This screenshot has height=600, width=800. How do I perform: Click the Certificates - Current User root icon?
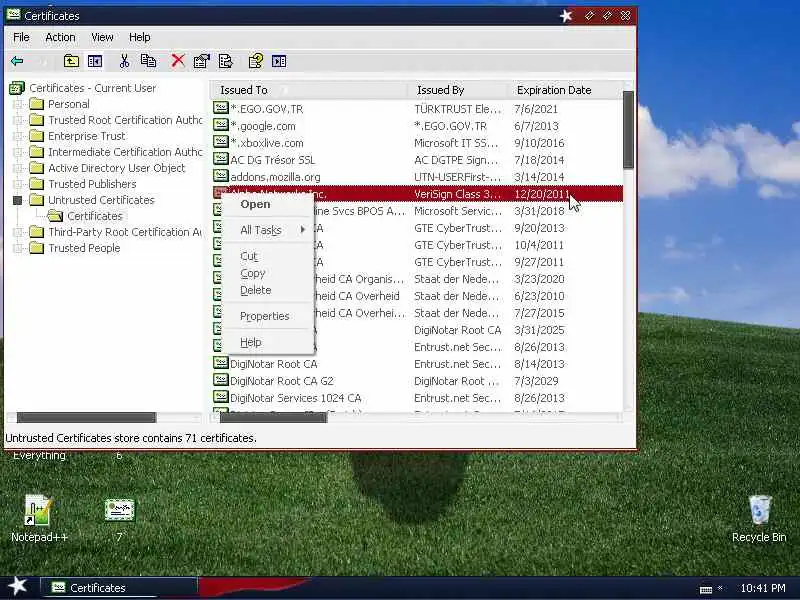point(17,88)
